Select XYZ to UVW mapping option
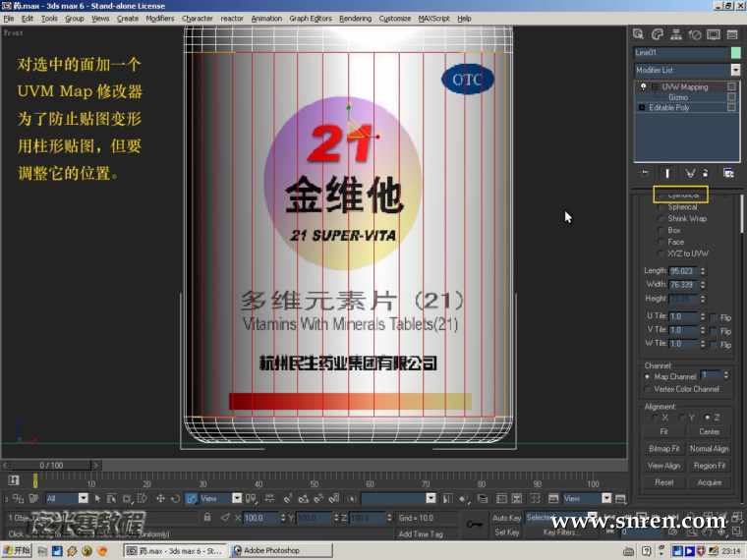 [661, 253]
